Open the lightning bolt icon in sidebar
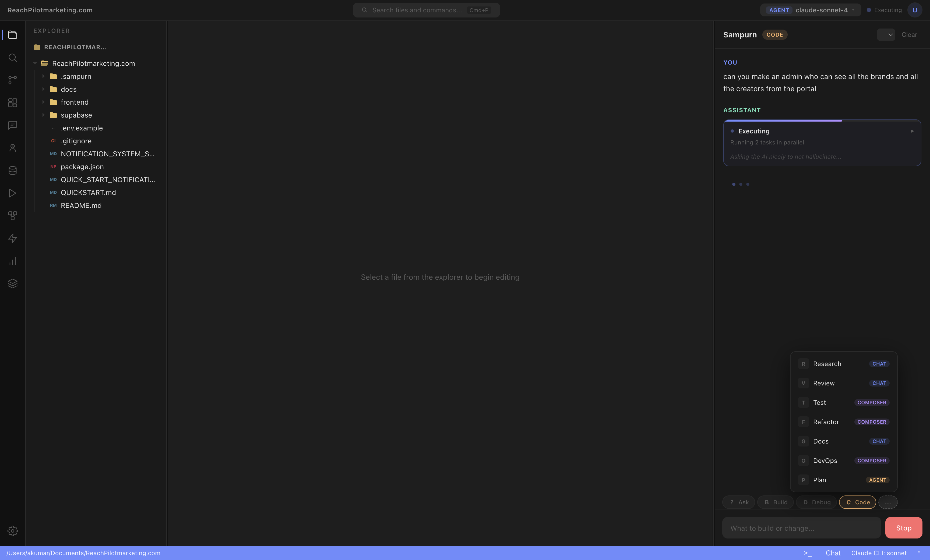Screen dimensions: 930x560 pyautogui.click(x=12, y=239)
